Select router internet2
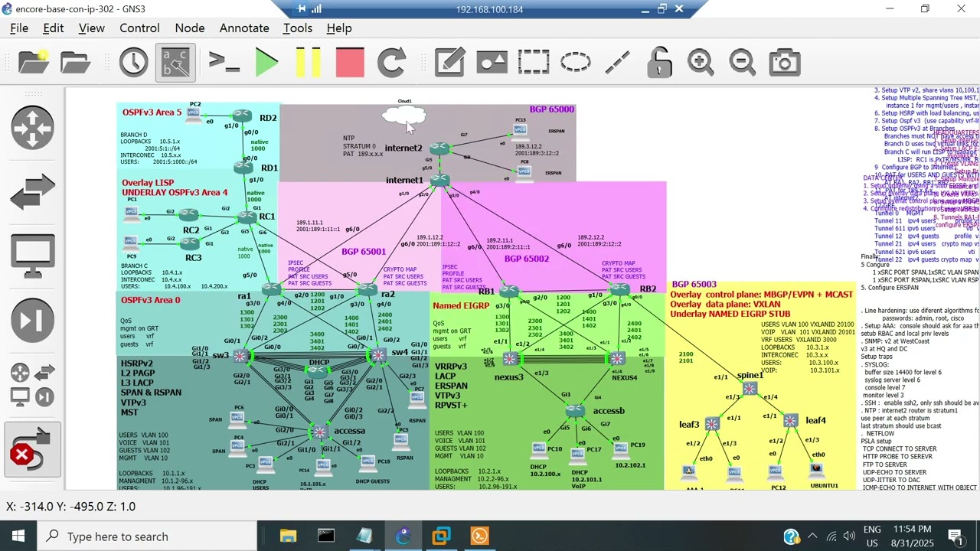This screenshot has width=980, height=551. [x=439, y=148]
